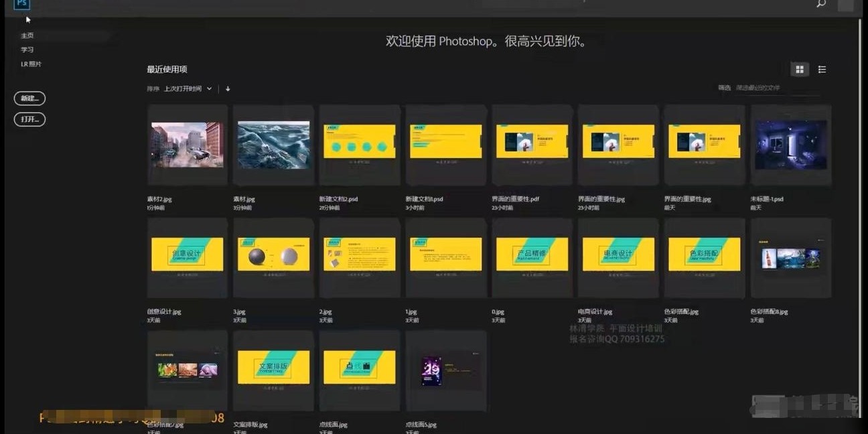Open the 3.jpg spheres thumbnail
This screenshot has width=868, height=434.
pyautogui.click(x=273, y=258)
